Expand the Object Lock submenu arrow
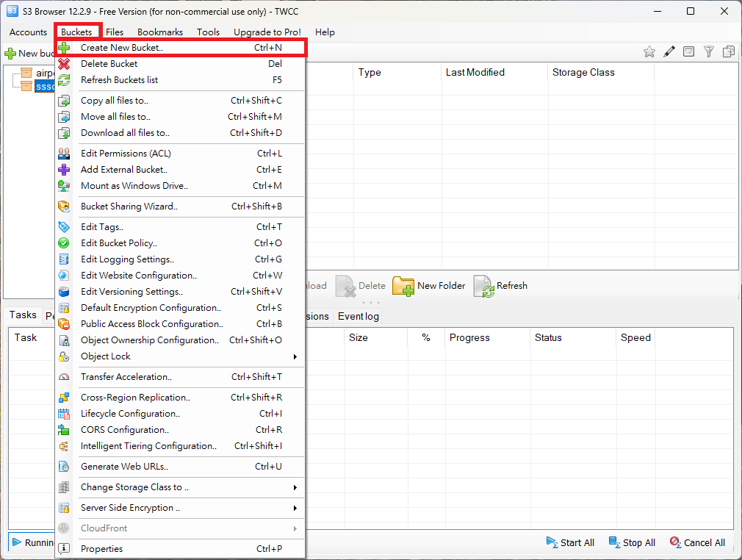The height and width of the screenshot is (560, 742). pos(295,356)
